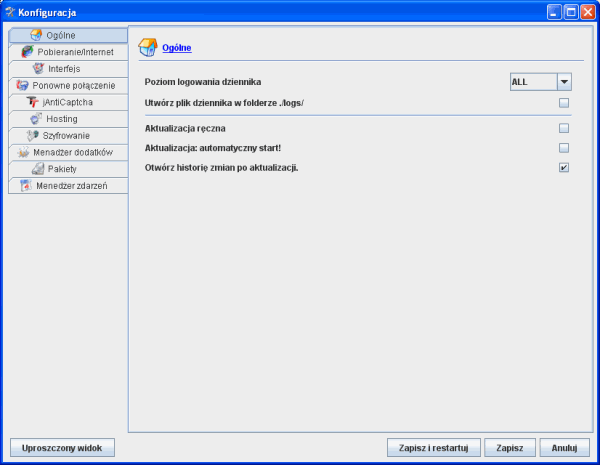Enable log file creation in ./logs/ folder

[x=564, y=103]
